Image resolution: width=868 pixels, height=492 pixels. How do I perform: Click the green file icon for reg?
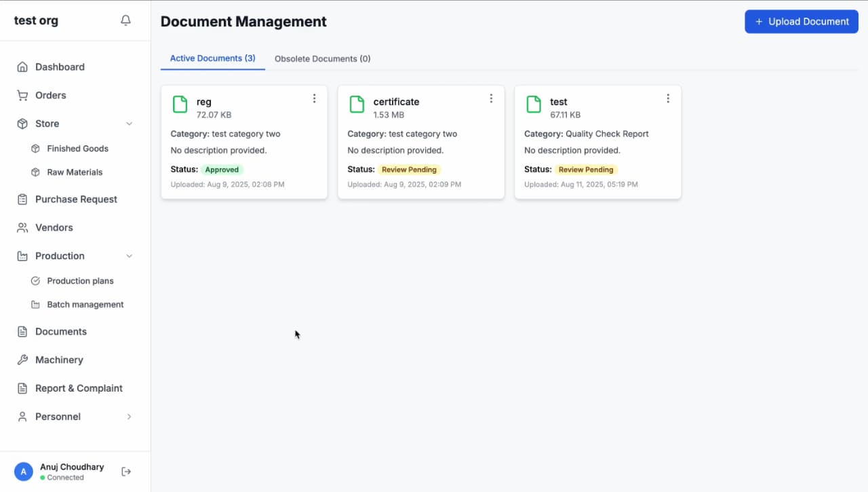point(180,105)
